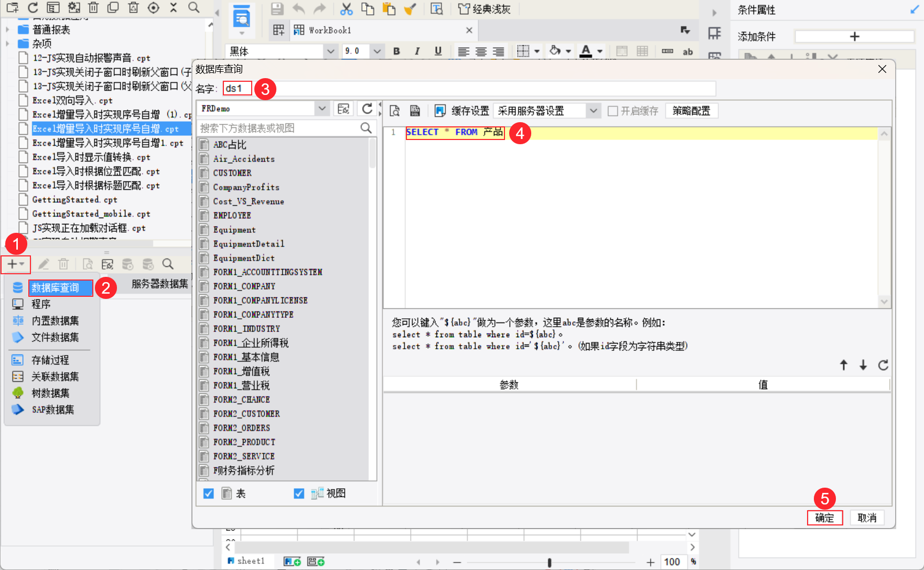Click the refresh icon in top-left toolbar

click(x=33, y=7)
